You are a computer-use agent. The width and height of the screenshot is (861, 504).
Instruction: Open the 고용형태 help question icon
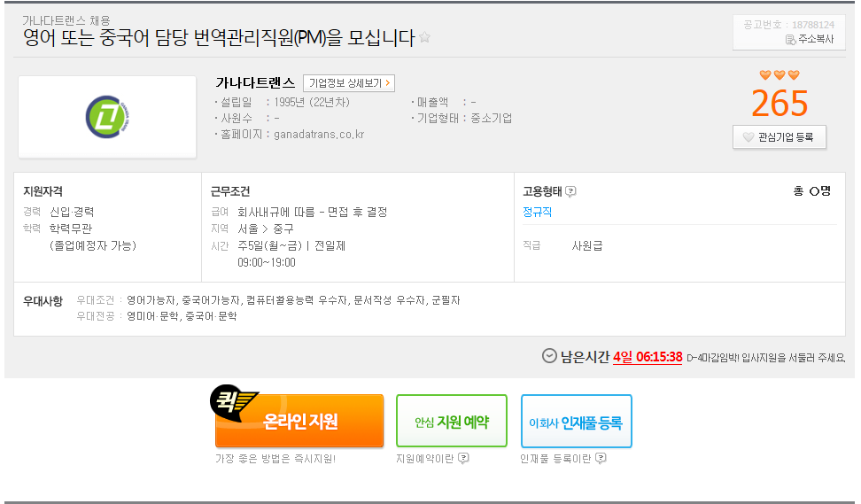point(570,191)
